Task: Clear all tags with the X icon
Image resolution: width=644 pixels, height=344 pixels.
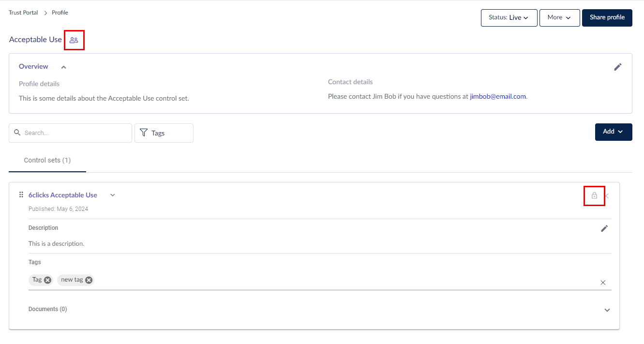Action: click(x=603, y=283)
